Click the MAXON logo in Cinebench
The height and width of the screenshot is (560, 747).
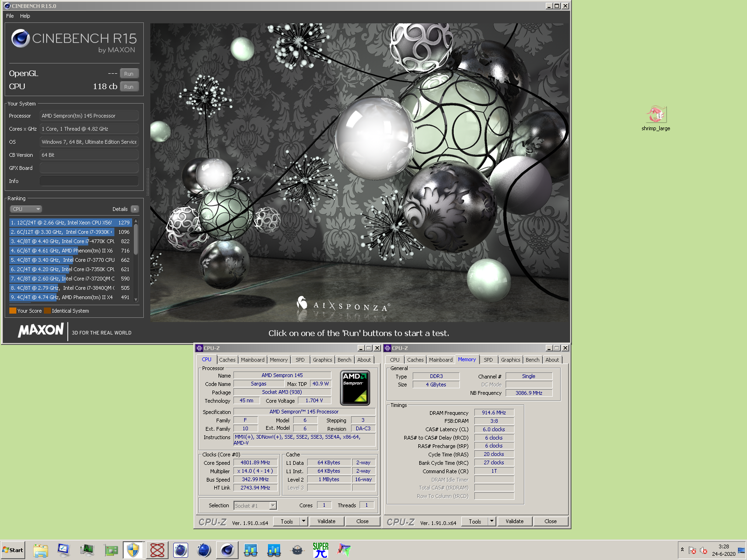point(41,330)
